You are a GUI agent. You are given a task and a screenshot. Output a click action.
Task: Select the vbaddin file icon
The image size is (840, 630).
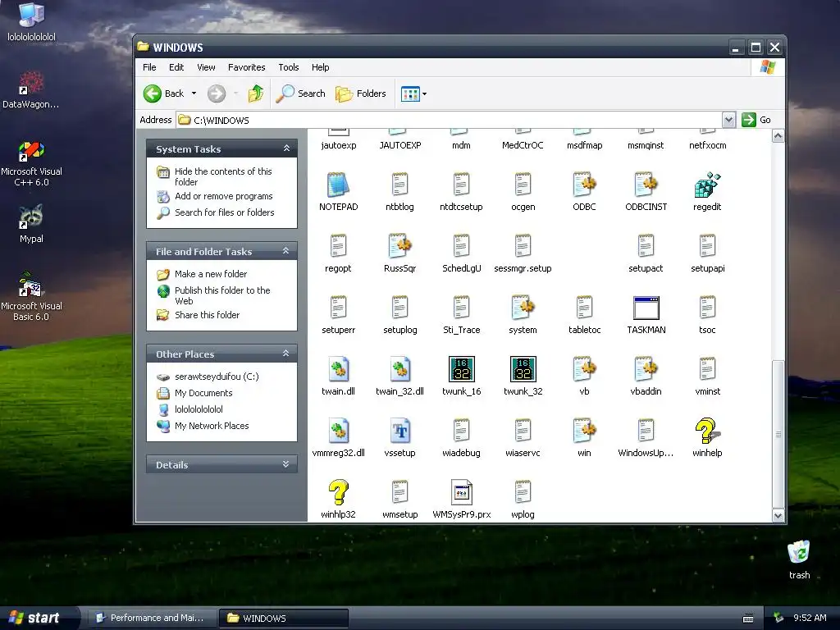pos(646,370)
